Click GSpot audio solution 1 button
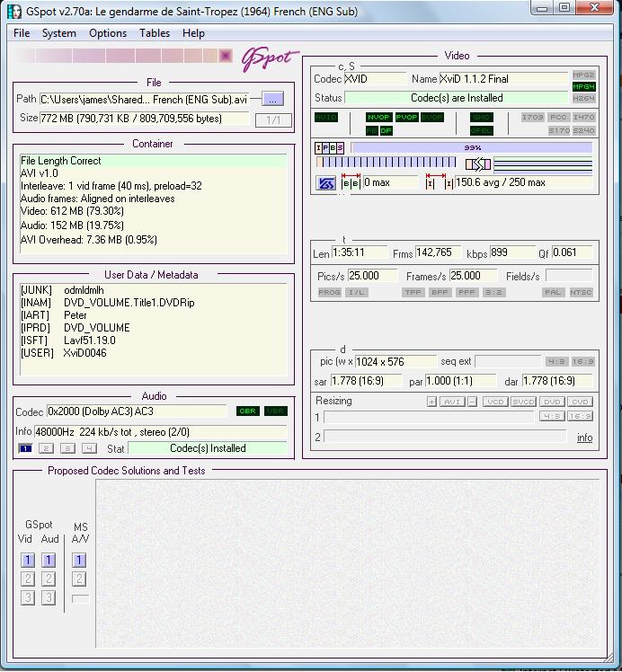Viewport: 622px width, 672px height. pyautogui.click(x=49, y=560)
